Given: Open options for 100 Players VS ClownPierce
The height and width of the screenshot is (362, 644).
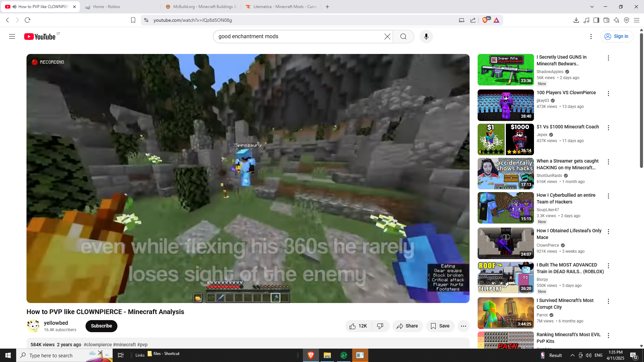Looking at the screenshot, I should pos(608,94).
